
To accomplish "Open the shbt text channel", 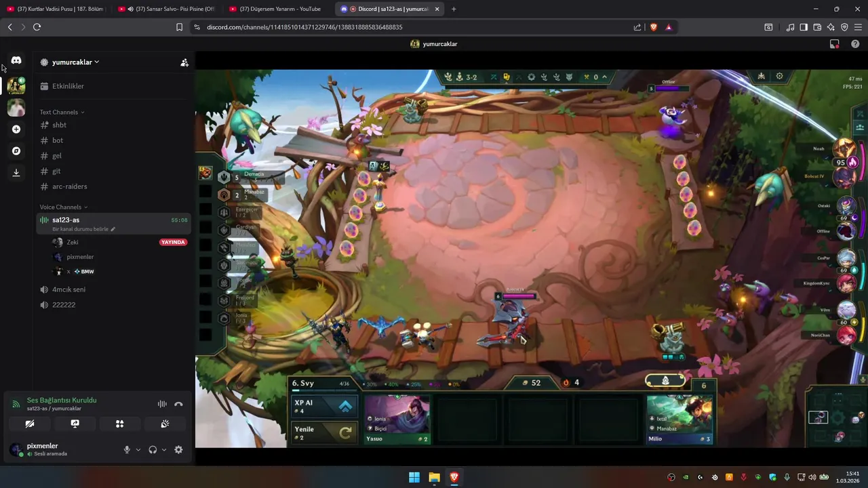I will [113, 125].
